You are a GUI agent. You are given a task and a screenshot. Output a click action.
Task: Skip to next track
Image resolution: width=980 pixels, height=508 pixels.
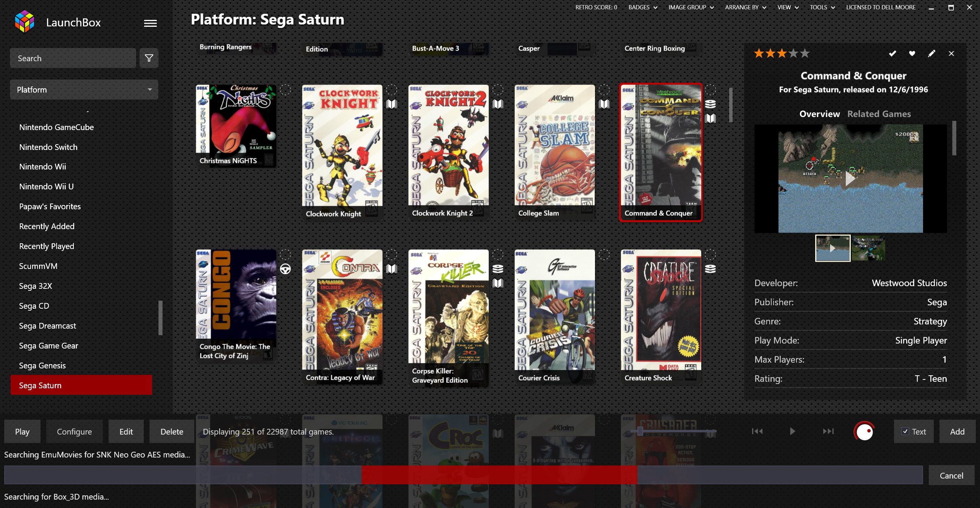(828, 431)
